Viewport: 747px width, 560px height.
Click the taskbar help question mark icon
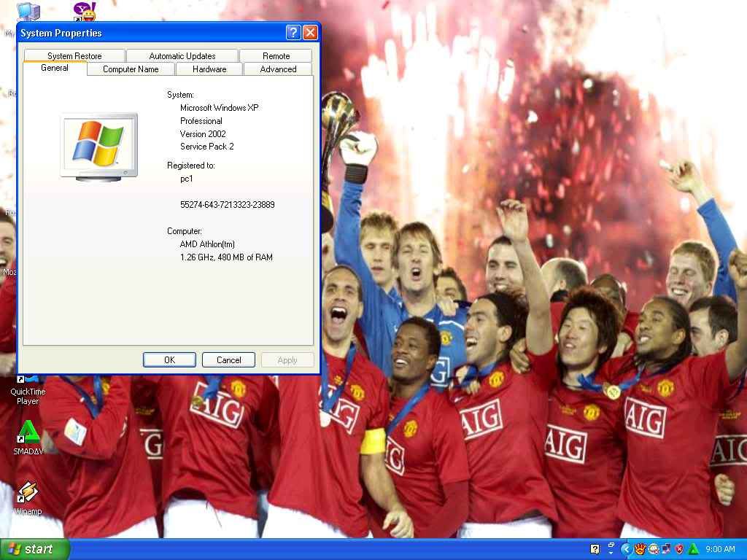595,549
